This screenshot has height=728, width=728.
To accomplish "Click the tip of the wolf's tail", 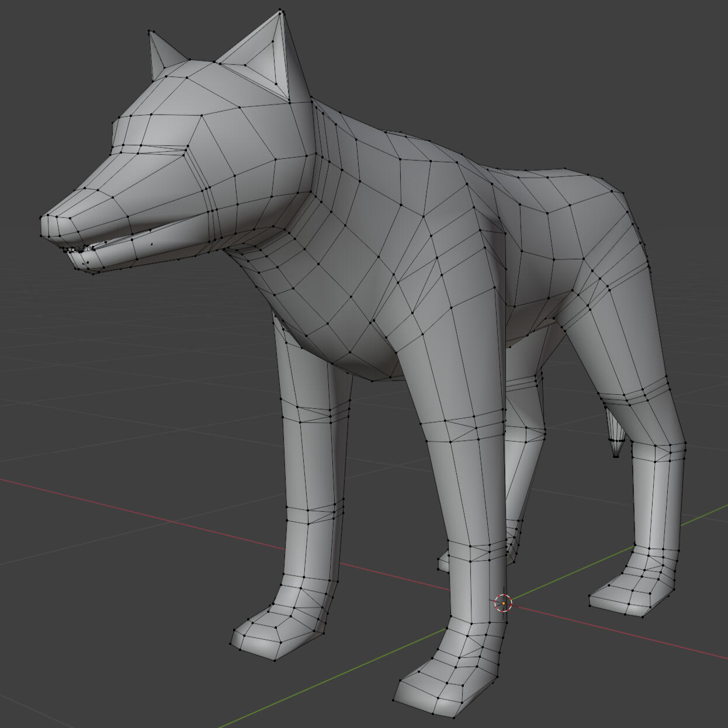I will [x=616, y=455].
